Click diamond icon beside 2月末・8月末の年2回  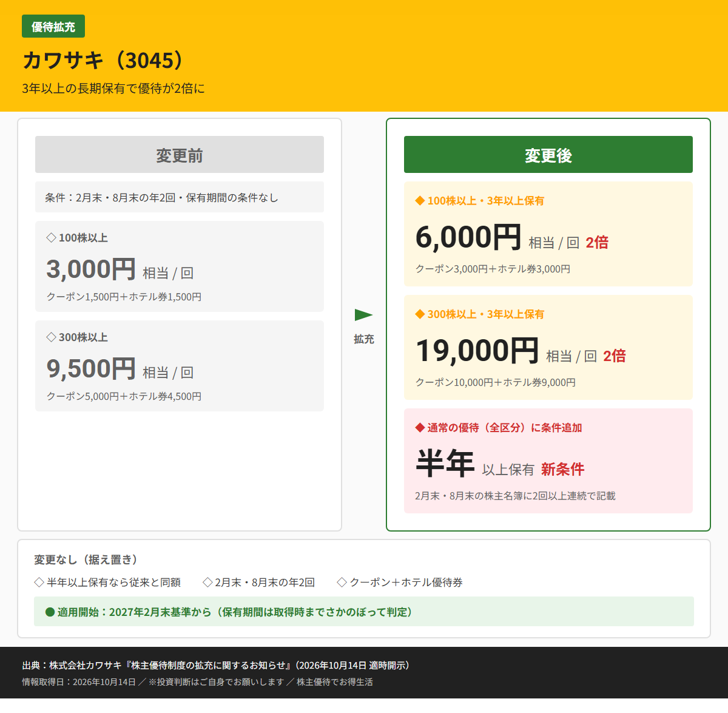[x=207, y=583]
